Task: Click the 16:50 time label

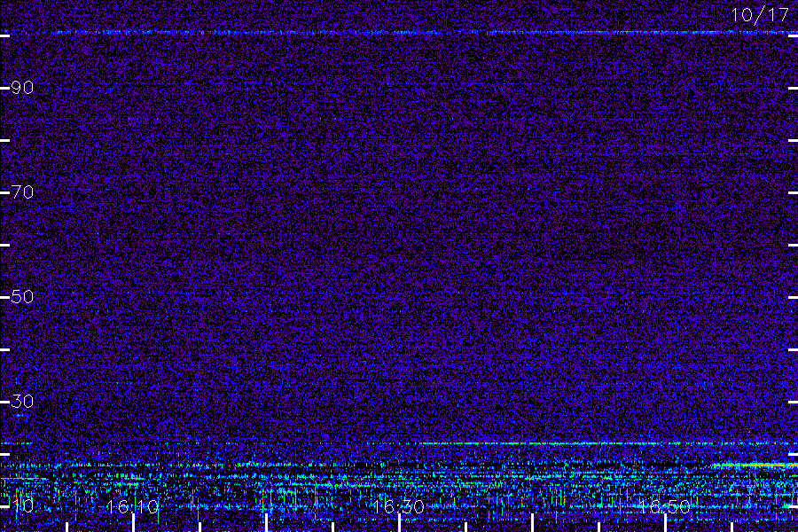Action: (664, 506)
